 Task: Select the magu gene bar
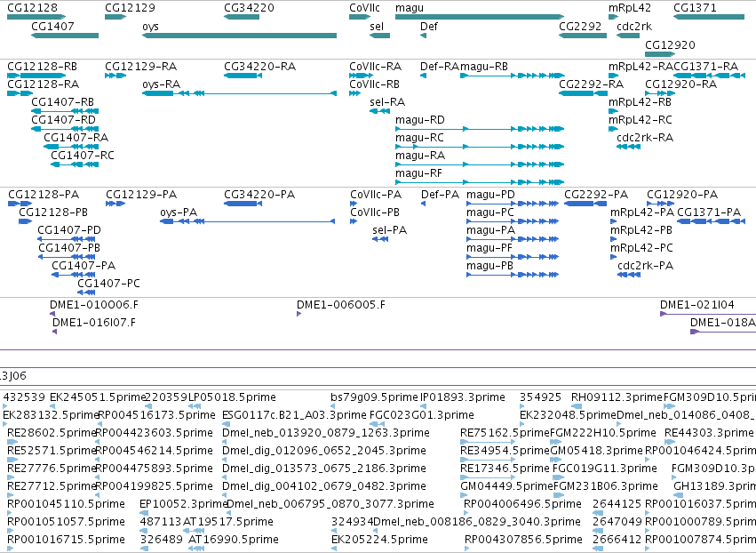coord(480,17)
